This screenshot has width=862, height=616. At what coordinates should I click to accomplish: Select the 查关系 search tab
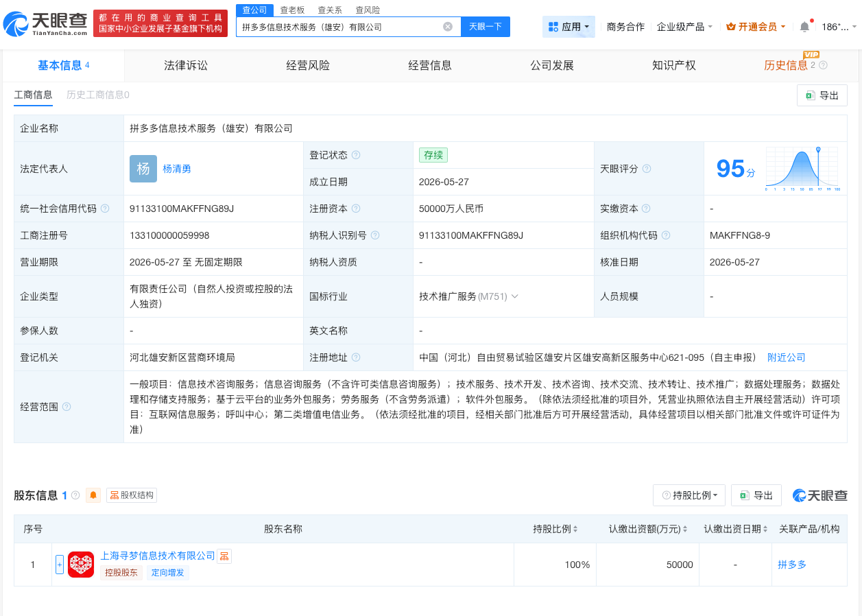click(330, 10)
